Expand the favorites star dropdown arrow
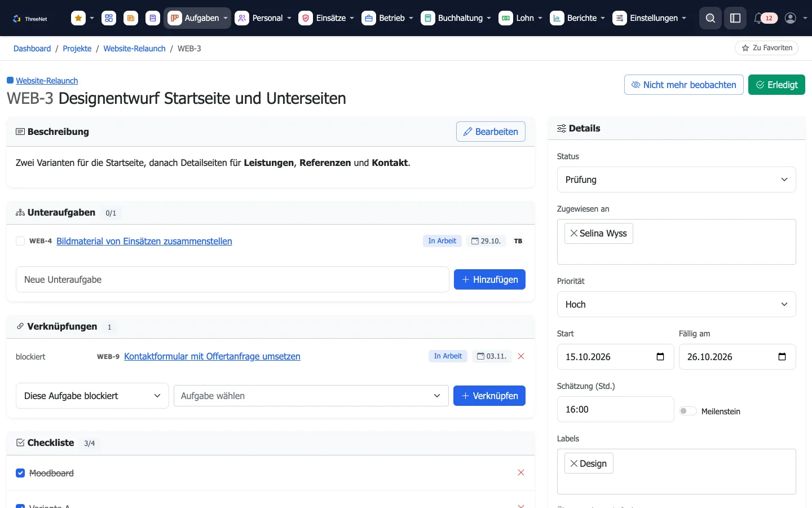The image size is (812, 508). click(92, 18)
